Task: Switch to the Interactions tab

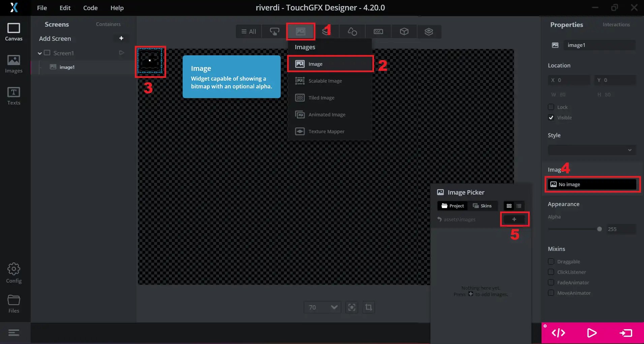Action: pos(616,25)
